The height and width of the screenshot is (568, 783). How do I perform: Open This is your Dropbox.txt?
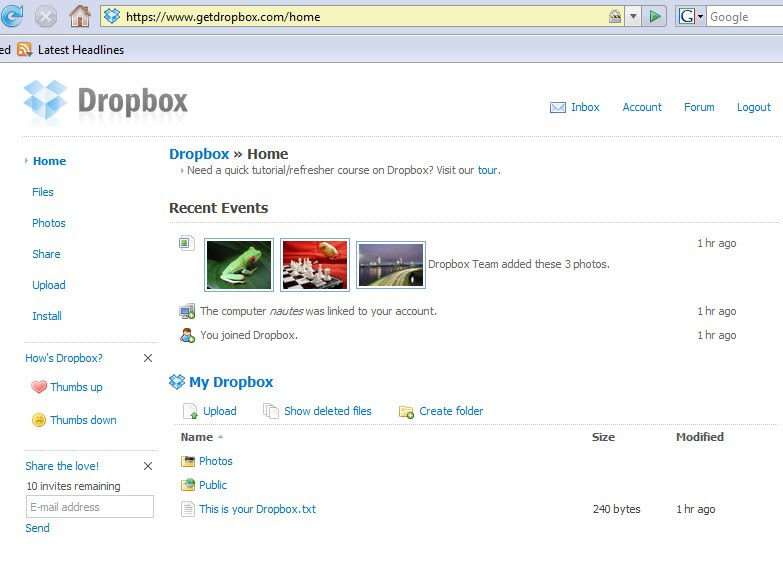pyautogui.click(x=257, y=509)
